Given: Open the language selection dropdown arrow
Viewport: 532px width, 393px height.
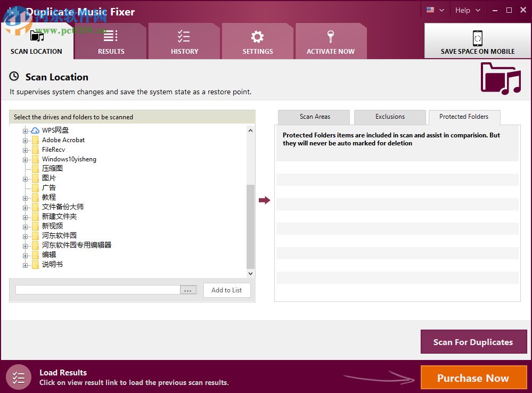Looking at the screenshot, I should (442, 10).
